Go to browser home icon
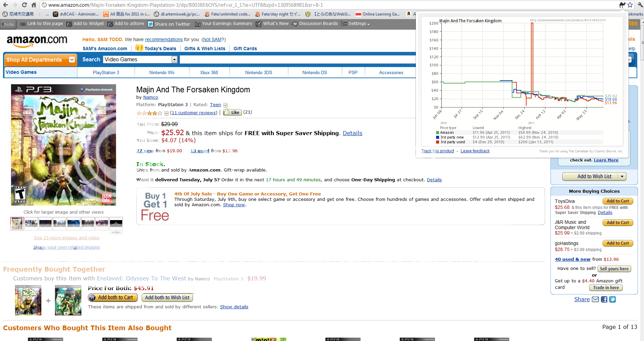The image size is (644, 341). pos(34,5)
